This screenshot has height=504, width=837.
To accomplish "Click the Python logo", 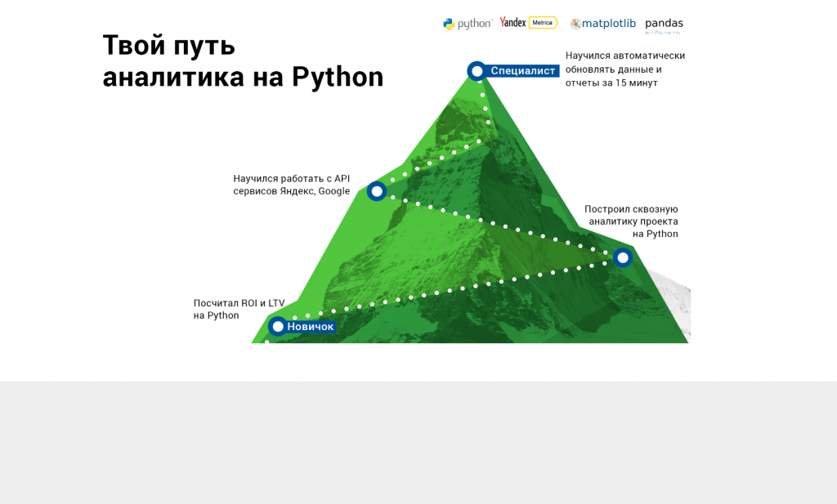I will (467, 24).
